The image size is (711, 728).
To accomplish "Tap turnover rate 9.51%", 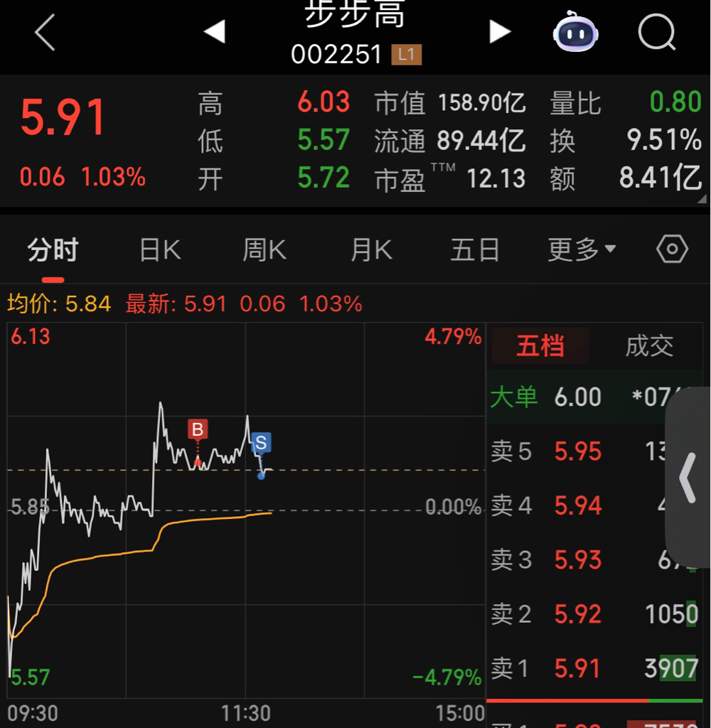I will pos(664,140).
